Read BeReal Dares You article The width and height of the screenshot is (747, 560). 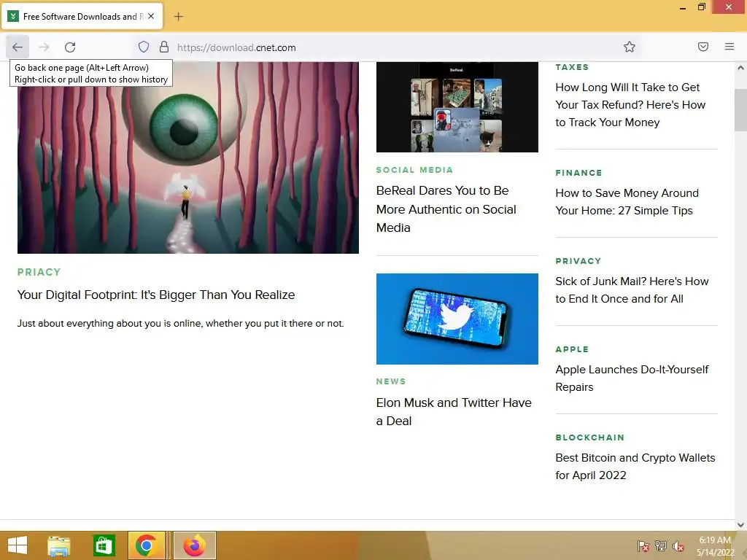(446, 209)
